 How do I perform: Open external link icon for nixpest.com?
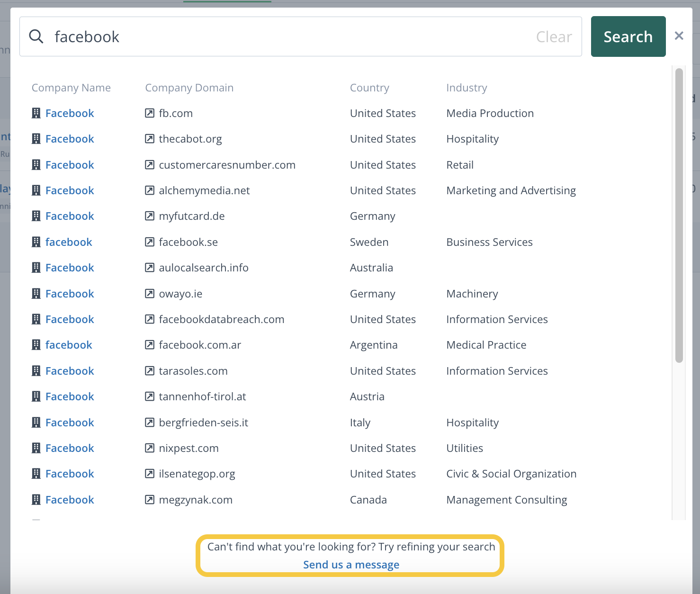(x=150, y=448)
